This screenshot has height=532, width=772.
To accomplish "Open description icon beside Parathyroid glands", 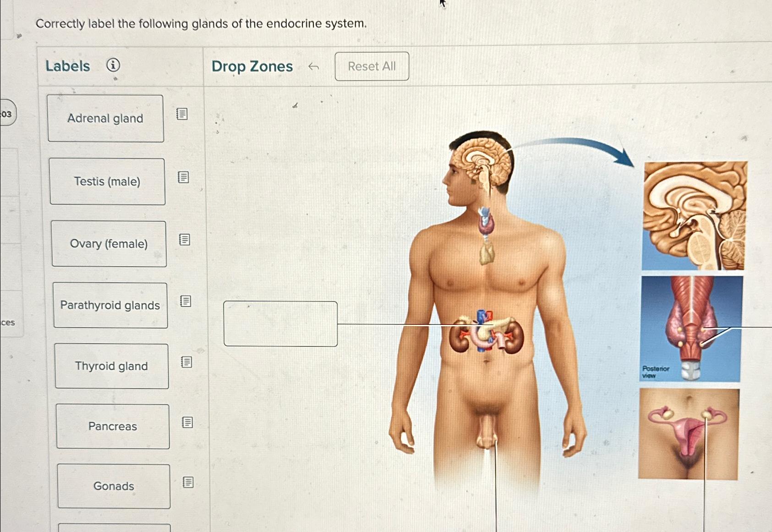I will pyautogui.click(x=186, y=301).
